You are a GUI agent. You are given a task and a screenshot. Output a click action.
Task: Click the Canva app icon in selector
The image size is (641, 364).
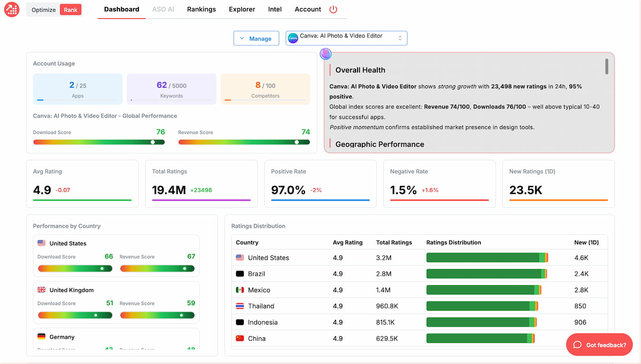293,38
